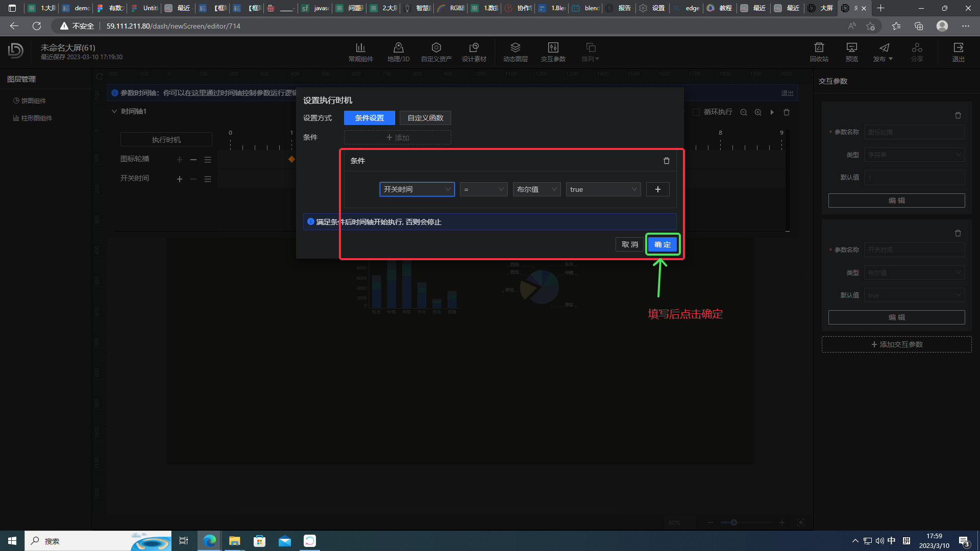
Task: Open Microsoft Edge from taskbar
Action: pyautogui.click(x=209, y=541)
